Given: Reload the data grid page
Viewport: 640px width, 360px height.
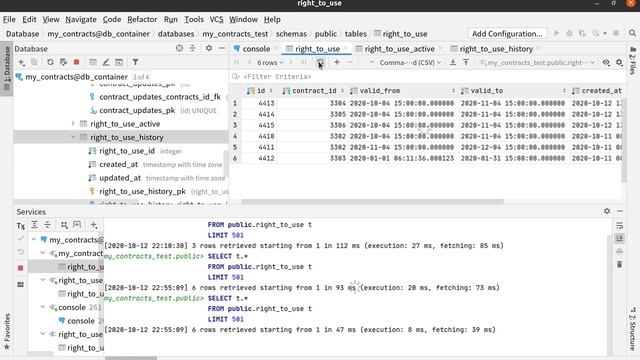Looking at the screenshot, I should click(320, 62).
